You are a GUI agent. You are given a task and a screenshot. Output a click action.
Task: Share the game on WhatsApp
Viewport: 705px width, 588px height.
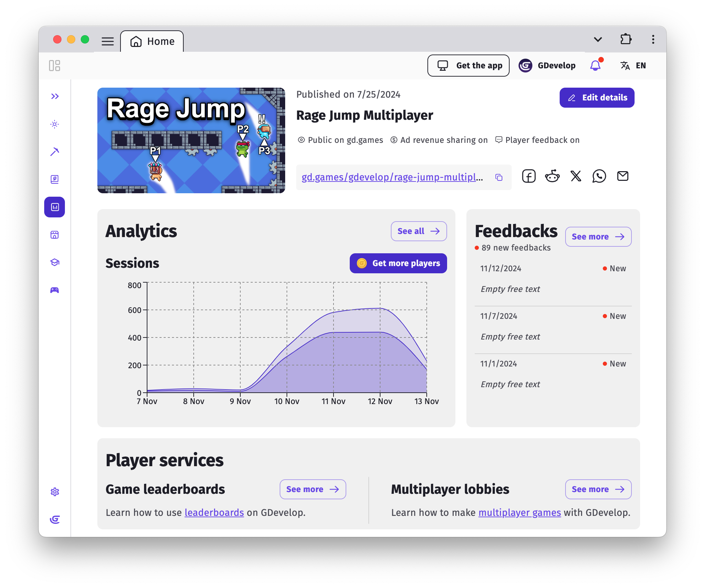coord(599,176)
